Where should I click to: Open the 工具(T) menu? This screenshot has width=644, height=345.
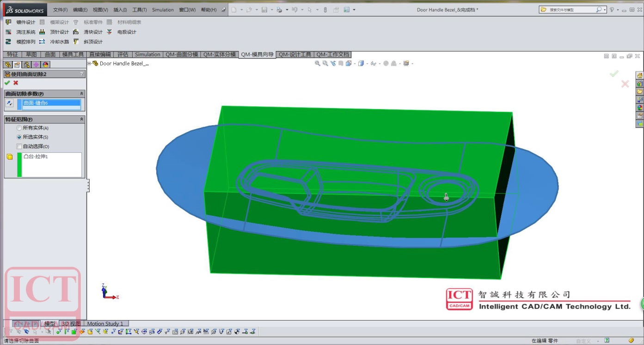[x=139, y=10]
